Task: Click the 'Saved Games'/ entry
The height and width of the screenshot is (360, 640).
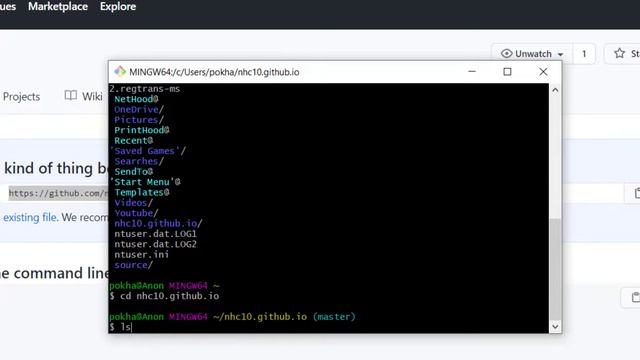Action: tap(148, 151)
